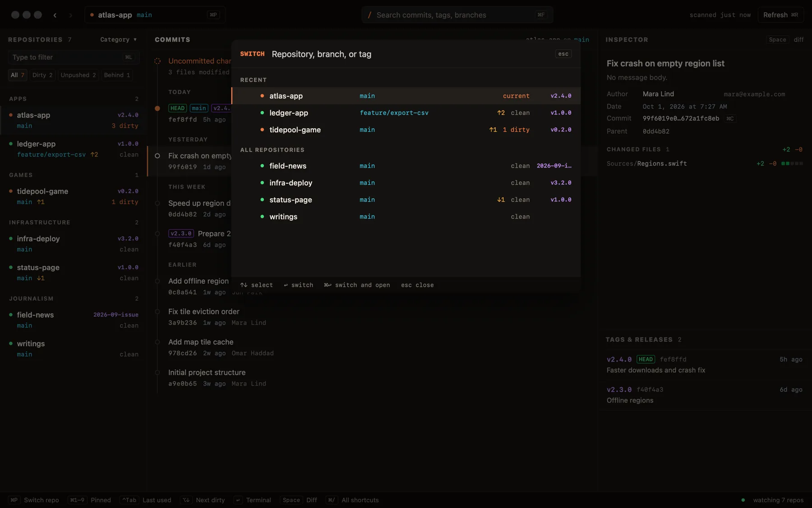
Task: Choose writings in the switcher list
Action: click(x=406, y=217)
